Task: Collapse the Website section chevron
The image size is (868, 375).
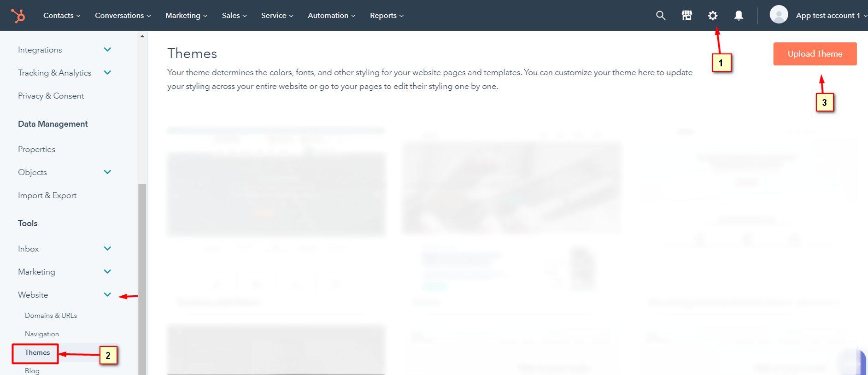Action: (107, 295)
